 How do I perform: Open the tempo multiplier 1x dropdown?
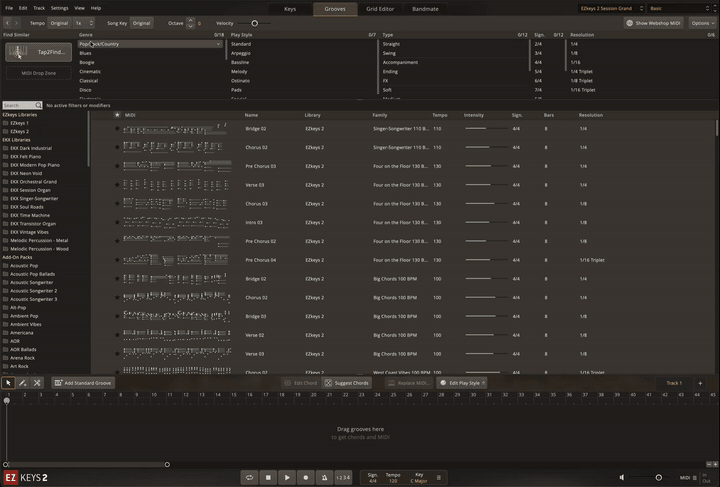pos(84,23)
